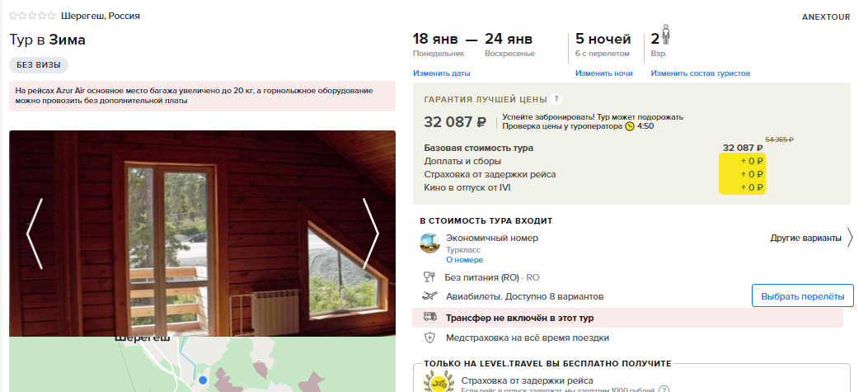Click the price check clock icon
This screenshot has width=868, height=392.
(x=630, y=126)
